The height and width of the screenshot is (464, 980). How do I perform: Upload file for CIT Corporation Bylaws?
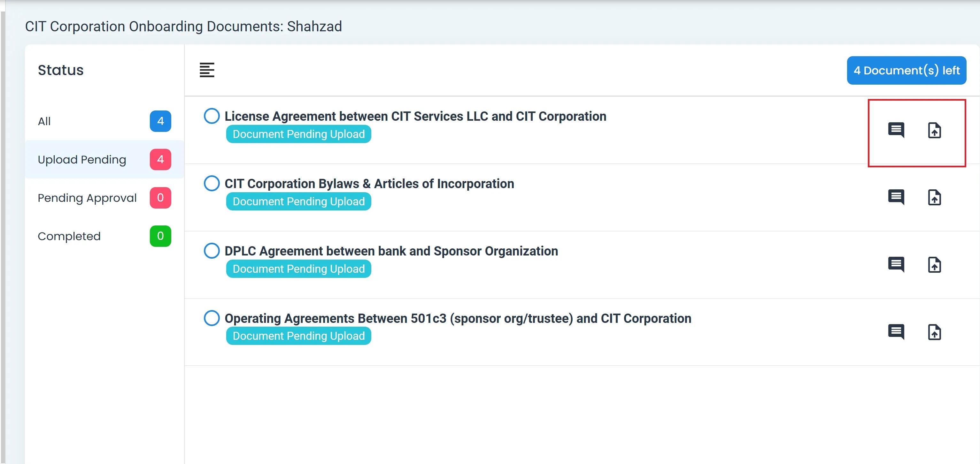point(934,197)
